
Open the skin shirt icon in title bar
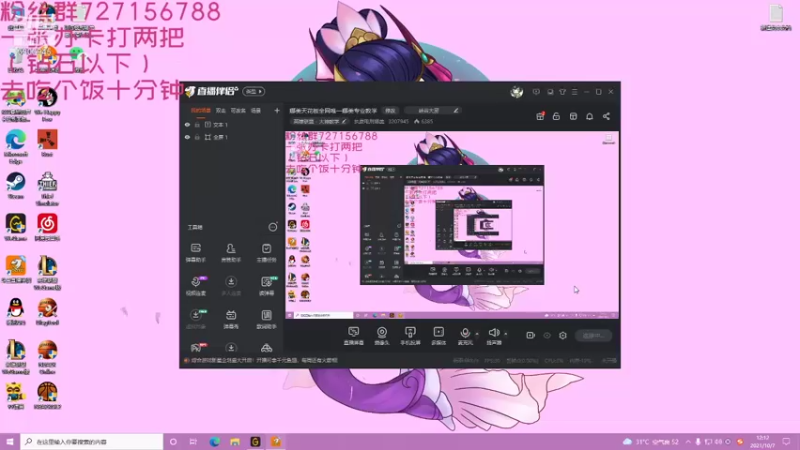tap(562, 92)
